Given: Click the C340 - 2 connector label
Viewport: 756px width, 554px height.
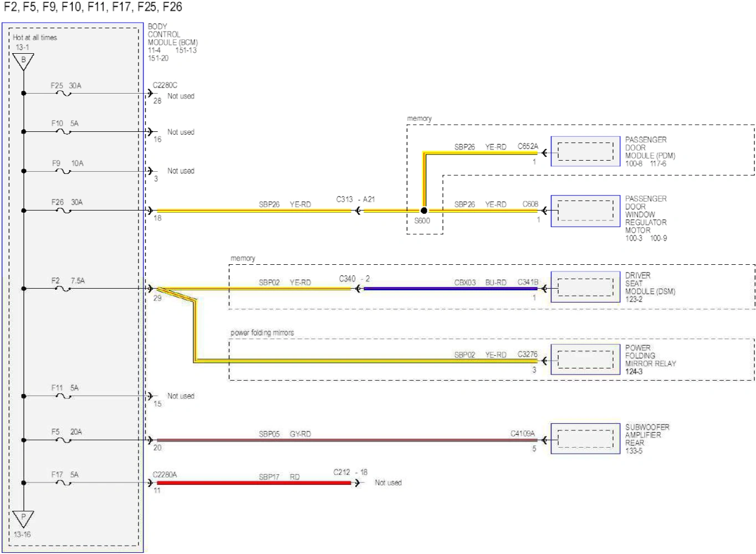Looking at the screenshot, I should pyautogui.click(x=354, y=279).
